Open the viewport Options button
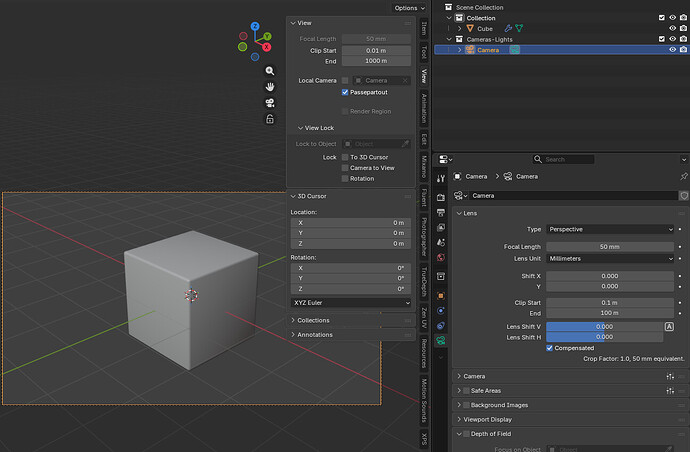This screenshot has width=690, height=452. [x=410, y=8]
